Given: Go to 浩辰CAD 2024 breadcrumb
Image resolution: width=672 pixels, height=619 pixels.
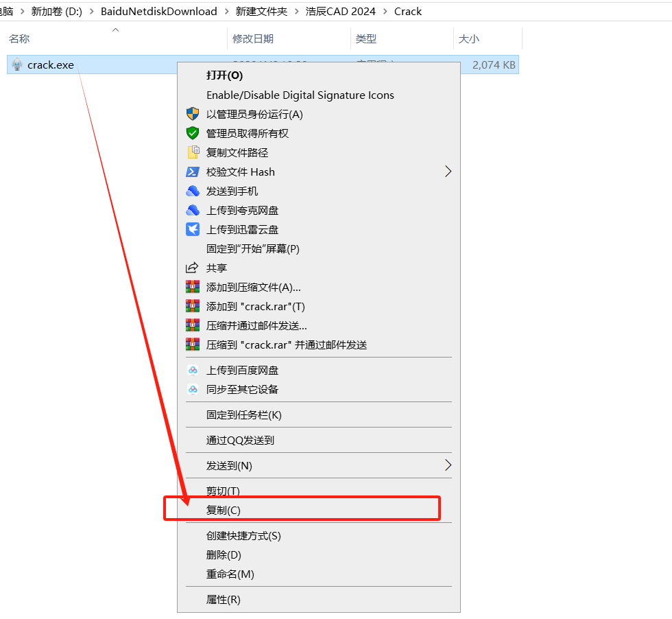Looking at the screenshot, I should tap(340, 12).
